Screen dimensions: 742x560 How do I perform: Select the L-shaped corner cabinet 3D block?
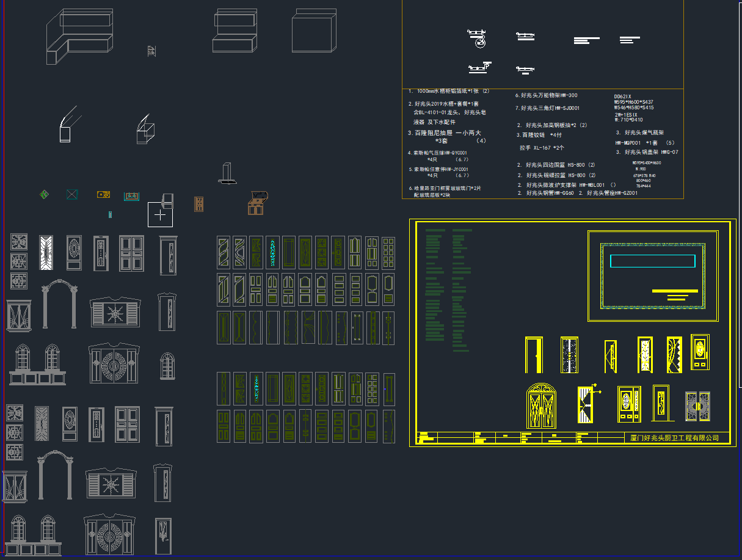coord(79,37)
